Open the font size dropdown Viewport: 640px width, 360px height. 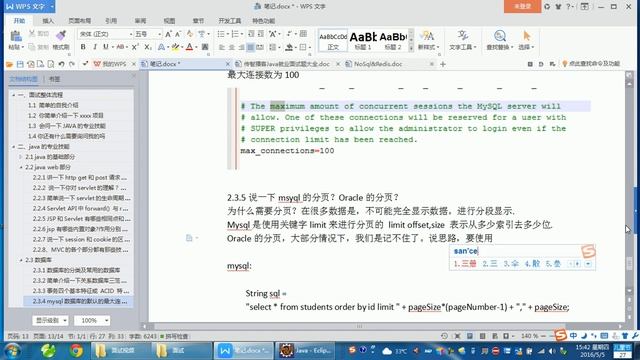click(x=159, y=34)
